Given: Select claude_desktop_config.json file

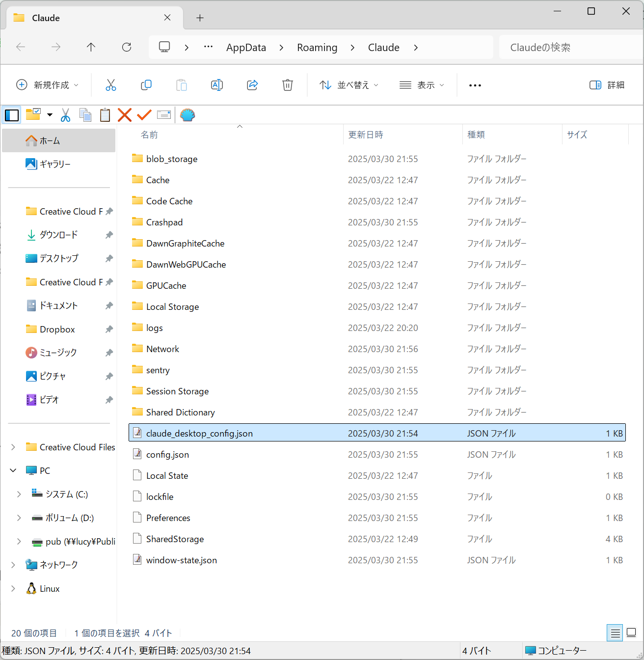Looking at the screenshot, I should pos(377,433).
